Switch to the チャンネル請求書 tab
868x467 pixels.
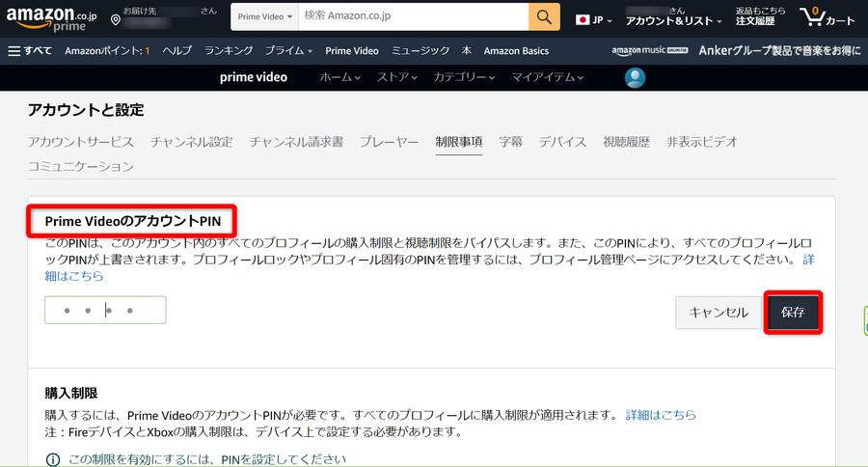(x=296, y=142)
